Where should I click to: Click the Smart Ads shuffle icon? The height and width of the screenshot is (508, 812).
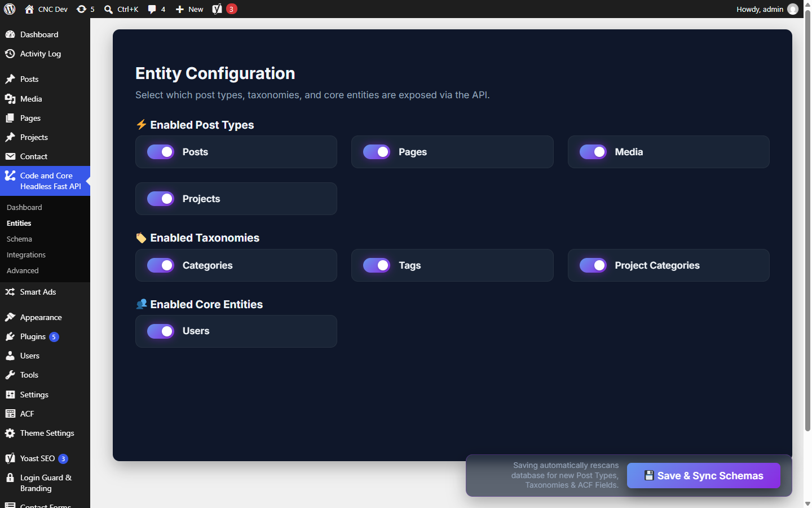pos(10,292)
